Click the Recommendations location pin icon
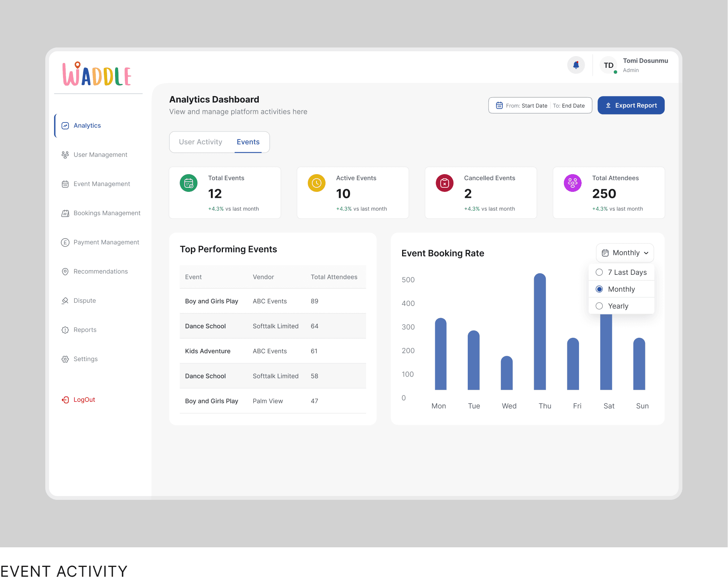The image size is (728, 582). click(x=65, y=271)
